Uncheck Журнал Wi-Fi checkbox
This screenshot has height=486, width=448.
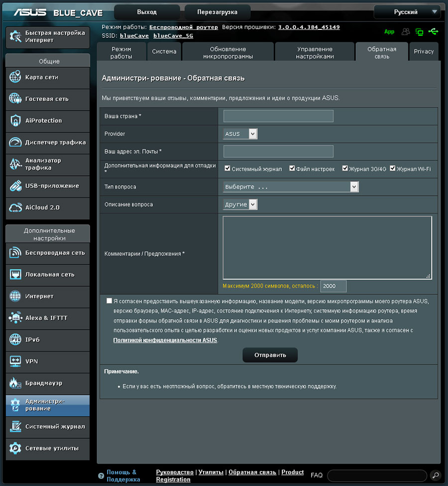pos(393,168)
